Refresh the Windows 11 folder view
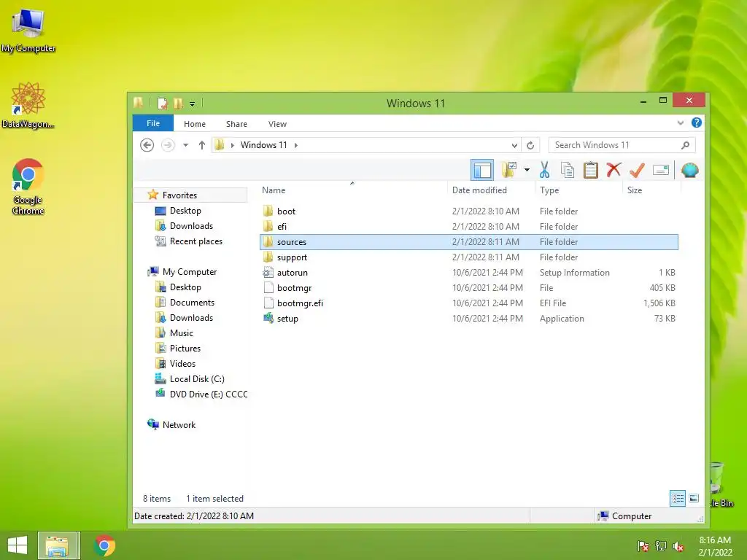The height and width of the screenshot is (560, 747). (x=530, y=145)
